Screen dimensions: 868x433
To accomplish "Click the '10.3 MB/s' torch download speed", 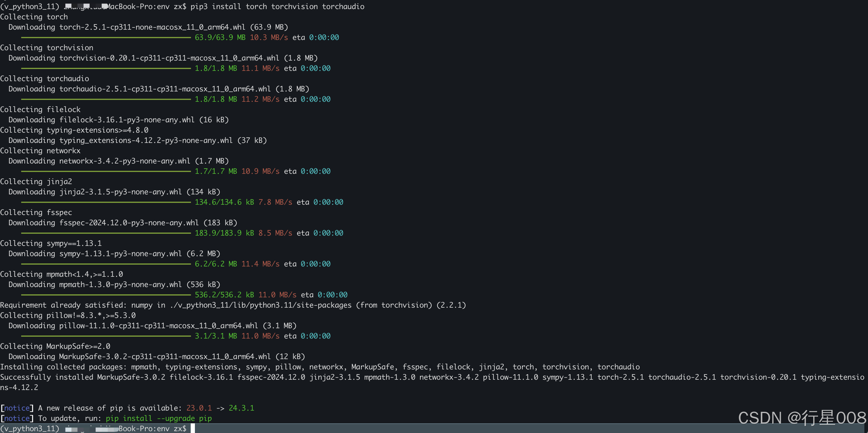I will (x=268, y=38).
